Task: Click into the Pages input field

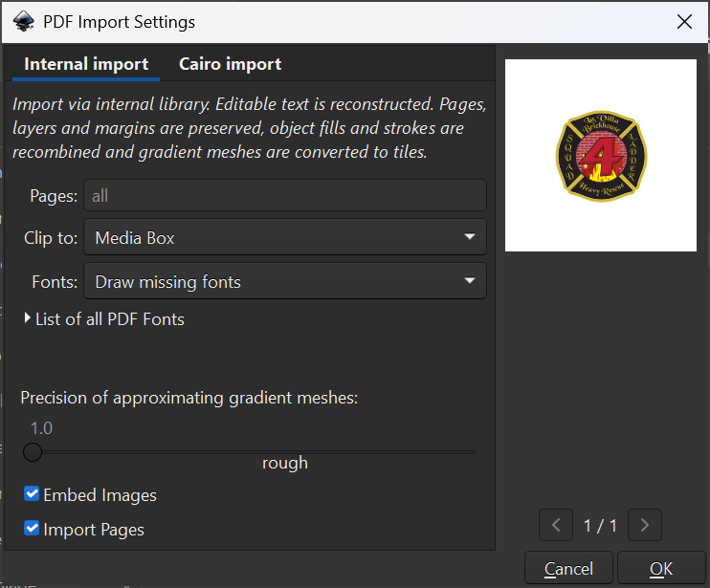Action: click(284, 195)
